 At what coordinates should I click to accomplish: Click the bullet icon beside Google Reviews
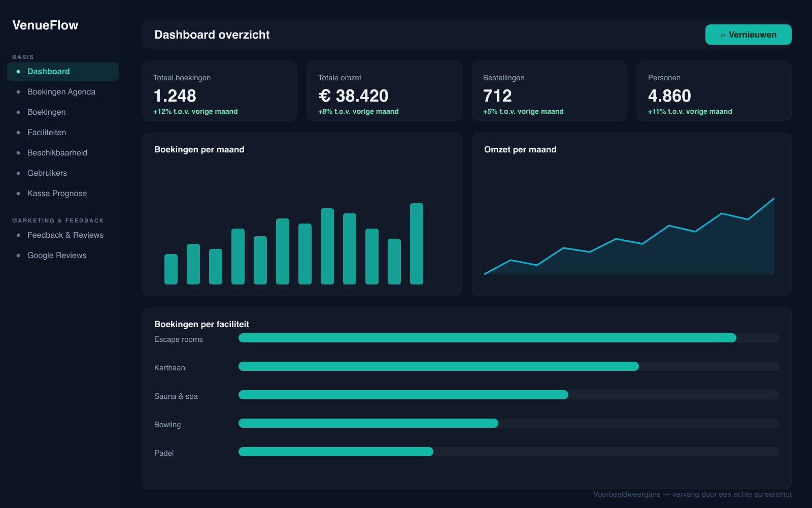(18, 256)
